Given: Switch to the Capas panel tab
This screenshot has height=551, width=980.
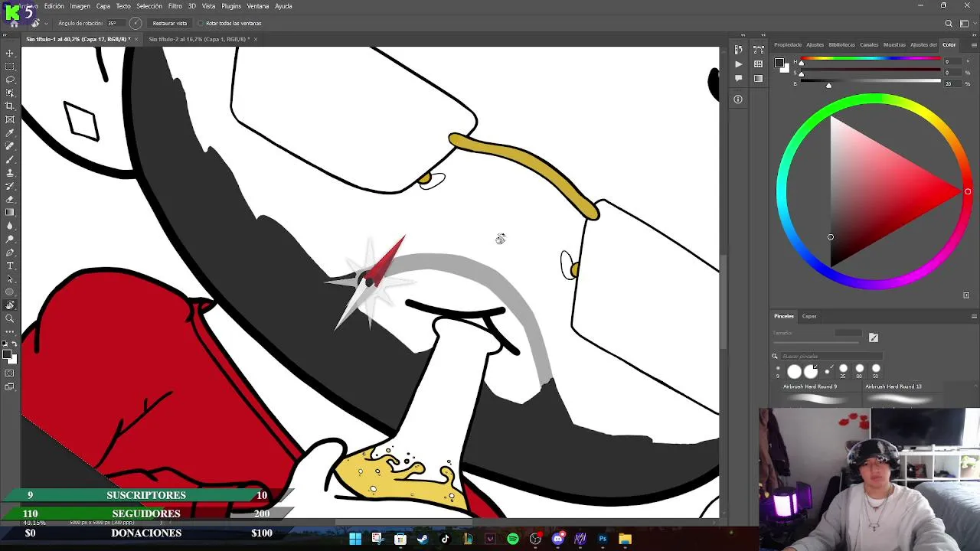Looking at the screenshot, I should pyautogui.click(x=809, y=316).
